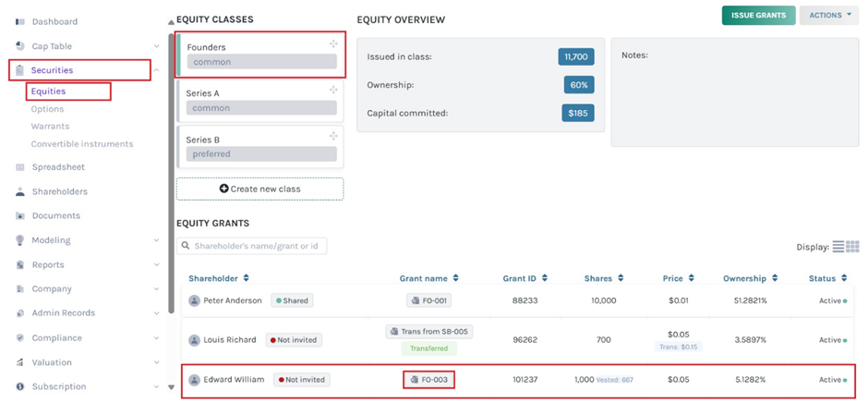Click the Issue Grants button
This screenshot has height=403, width=868.
[758, 15]
